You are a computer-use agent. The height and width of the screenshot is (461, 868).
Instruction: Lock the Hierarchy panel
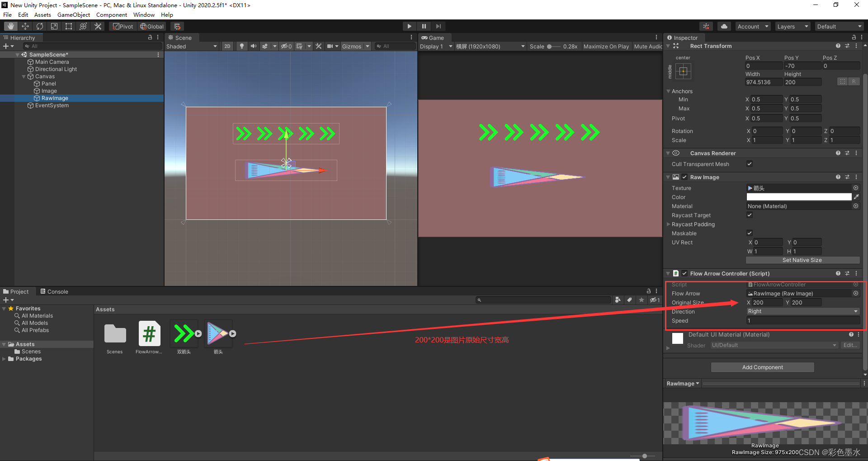point(150,37)
